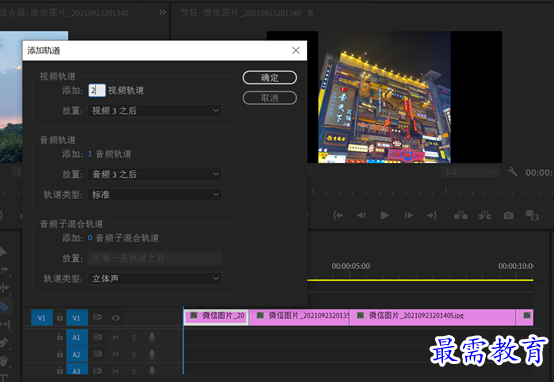Enable voice-over record on A2
Screen dimensions: 554x382
152,354
